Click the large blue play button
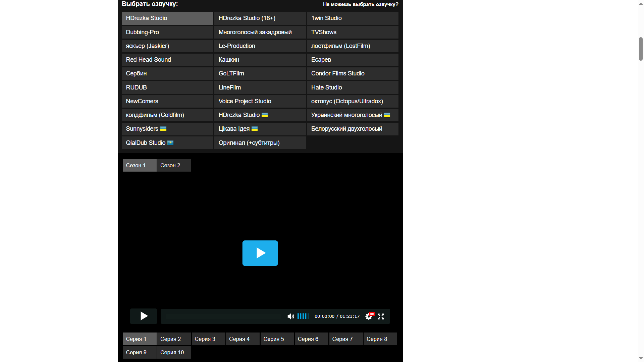Screen dimensions: 644x362 pos(260,253)
